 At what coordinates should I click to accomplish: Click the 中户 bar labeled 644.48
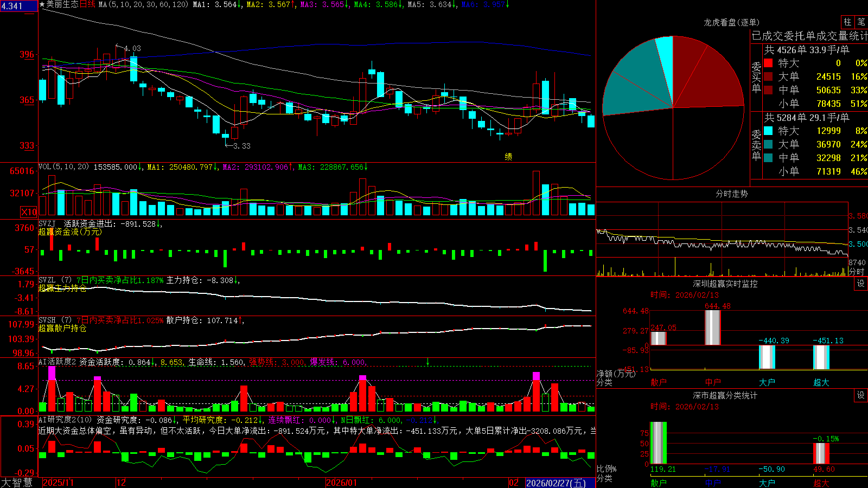pyautogui.click(x=712, y=328)
